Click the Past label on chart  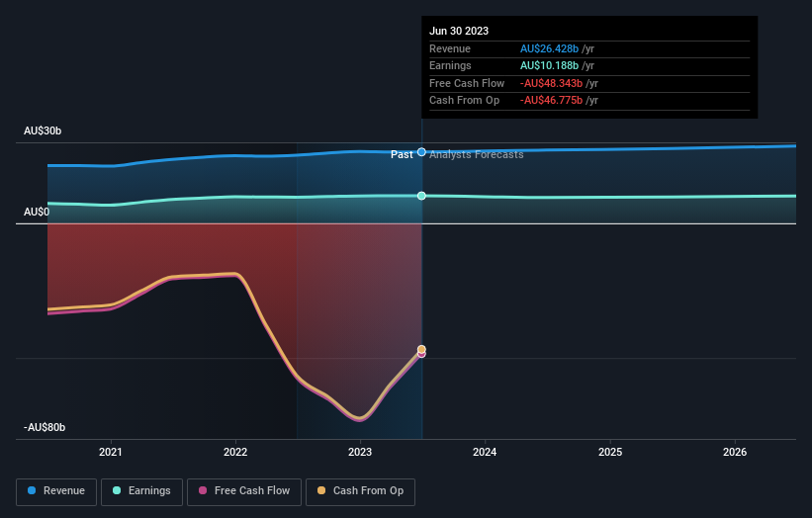click(x=402, y=155)
